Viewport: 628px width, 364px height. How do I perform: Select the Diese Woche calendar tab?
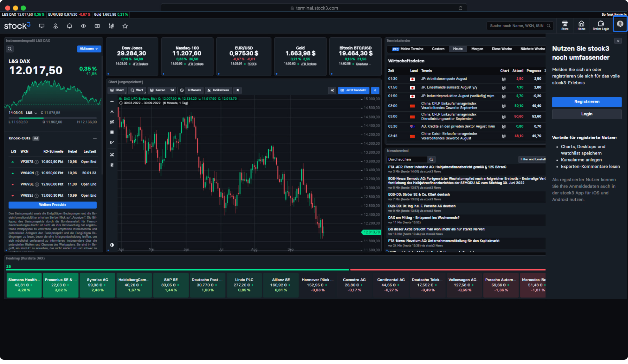[502, 49]
